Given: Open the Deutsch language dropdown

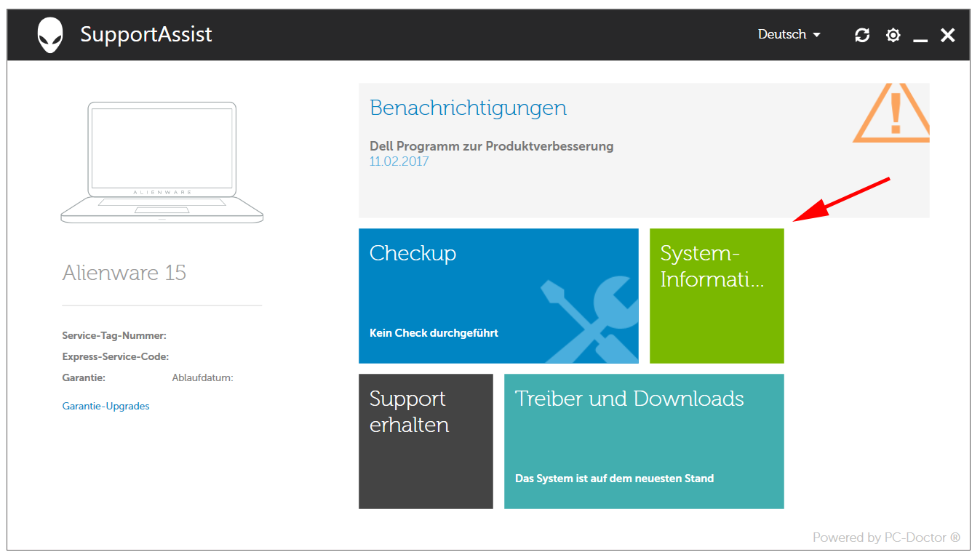Looking at the screenshot, I should tap(789, 34).
